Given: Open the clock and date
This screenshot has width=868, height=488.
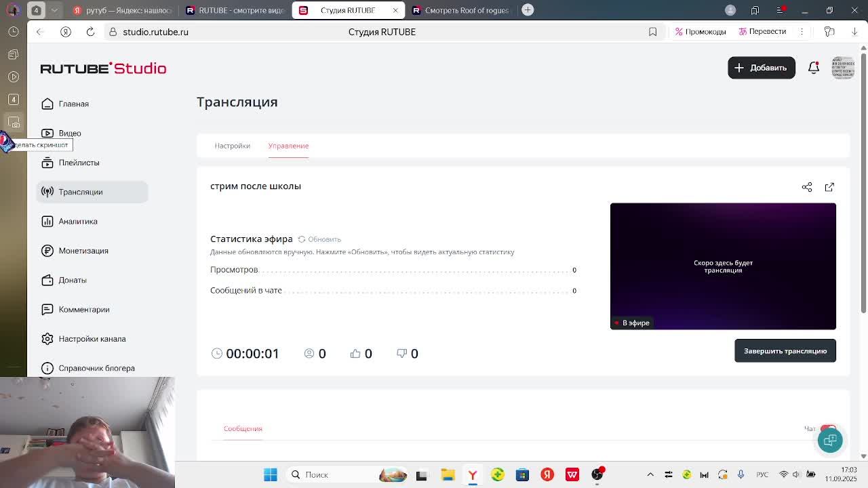Looking at the screenshot, I should click(x=840, y=474).
